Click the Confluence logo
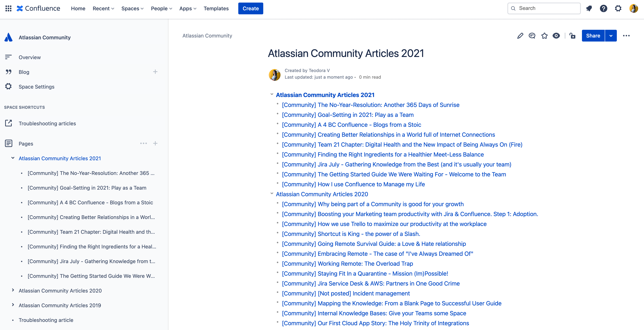The image size is (644, 330). [38, 8]
